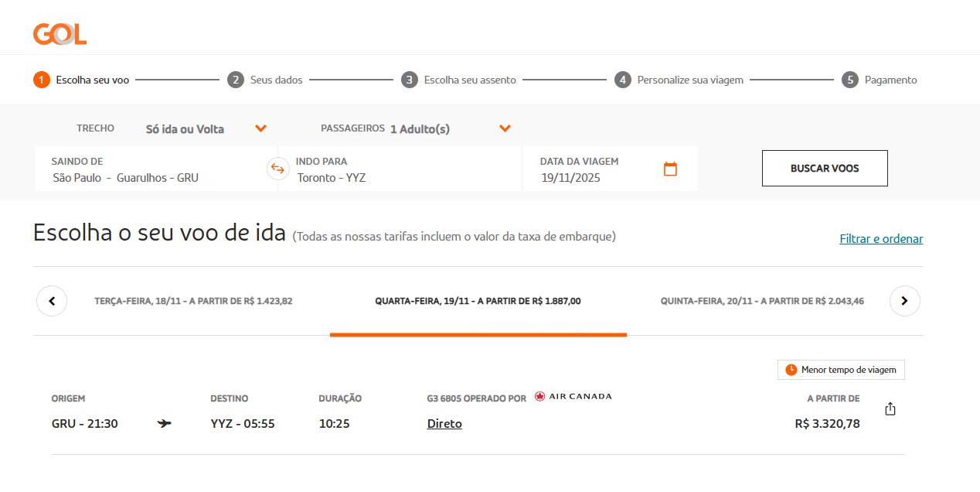Click the Direto flight details link
980x492 pixels.
pyautogui.click(x=444, y=424)
